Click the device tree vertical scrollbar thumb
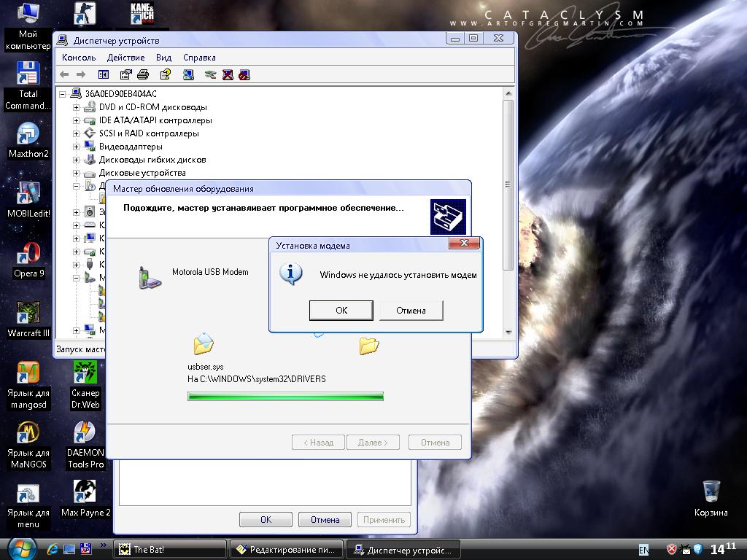The height and width of the screenshot is (560, 747). click(x=508, y=184)
